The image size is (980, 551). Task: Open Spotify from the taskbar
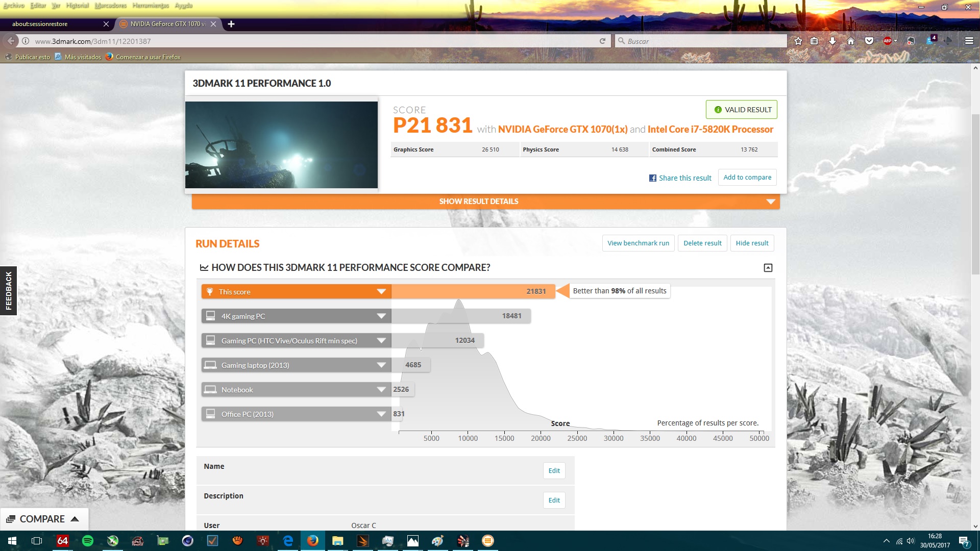(87, 541)
